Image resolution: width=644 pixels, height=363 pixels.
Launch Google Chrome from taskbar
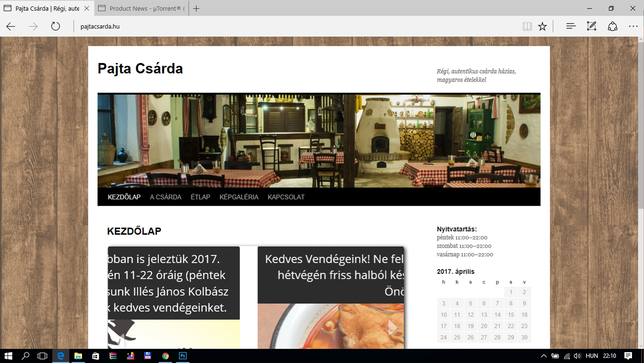coord(165,356)
